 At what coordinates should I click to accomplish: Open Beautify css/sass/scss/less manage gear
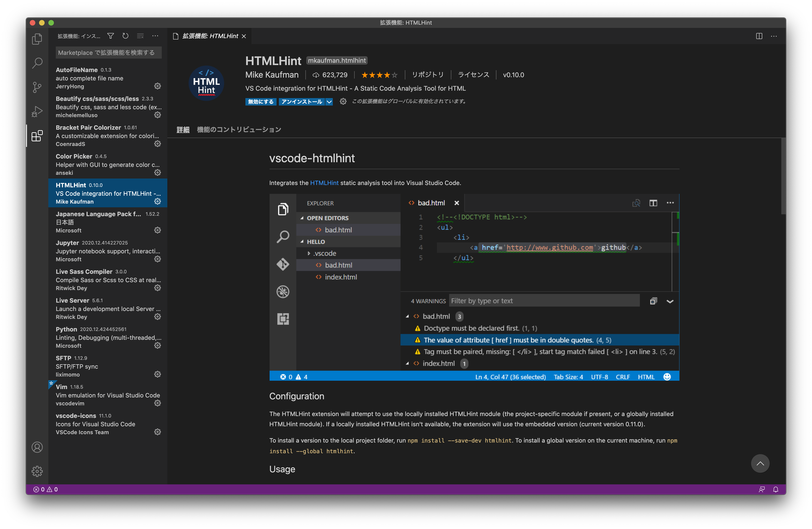[157, 115]
